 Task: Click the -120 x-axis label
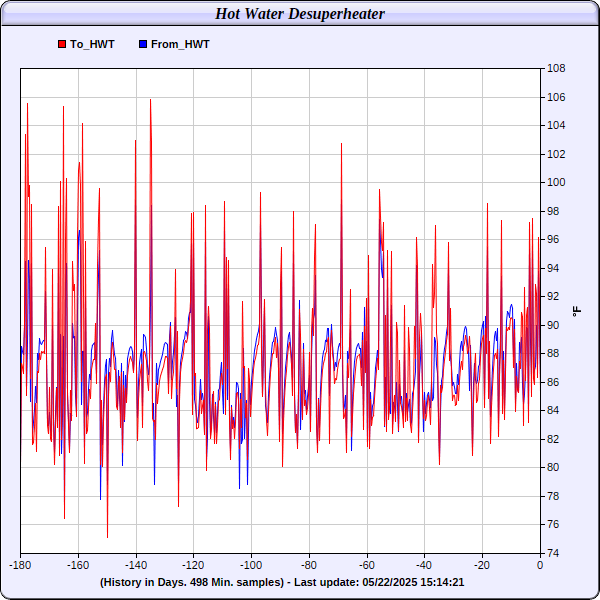(x=193, y=565)
